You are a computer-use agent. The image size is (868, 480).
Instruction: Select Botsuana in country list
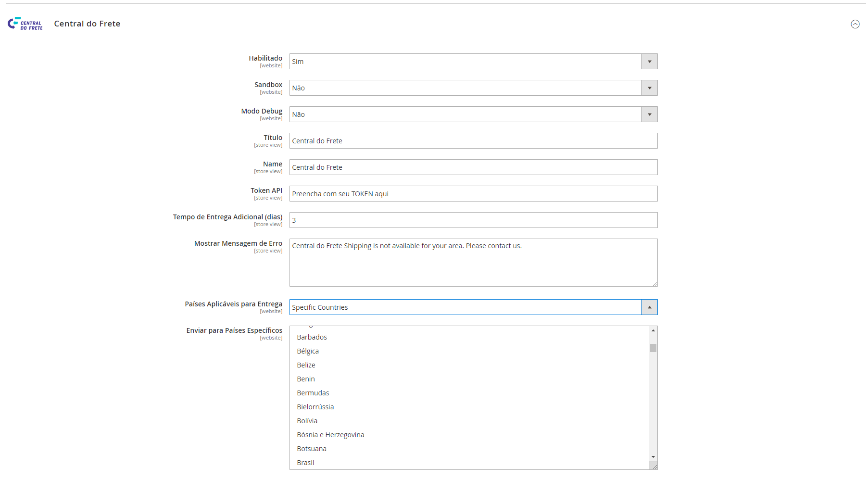coord(469,449)
